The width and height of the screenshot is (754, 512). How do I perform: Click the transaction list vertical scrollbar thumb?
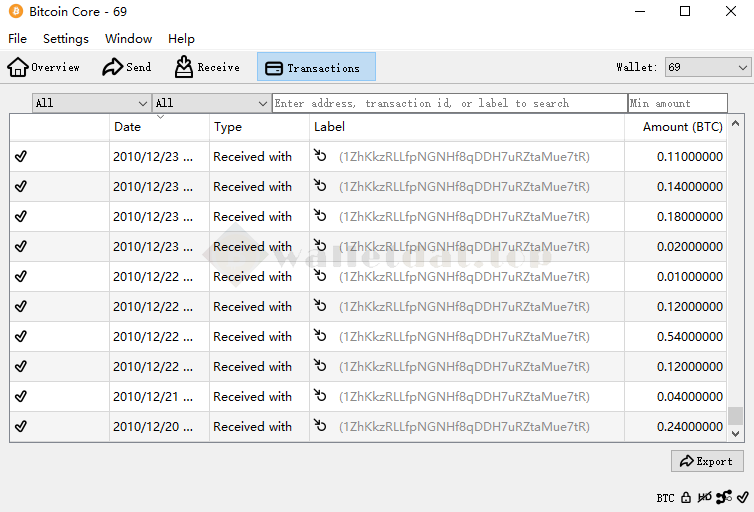[x=735, y=415]
